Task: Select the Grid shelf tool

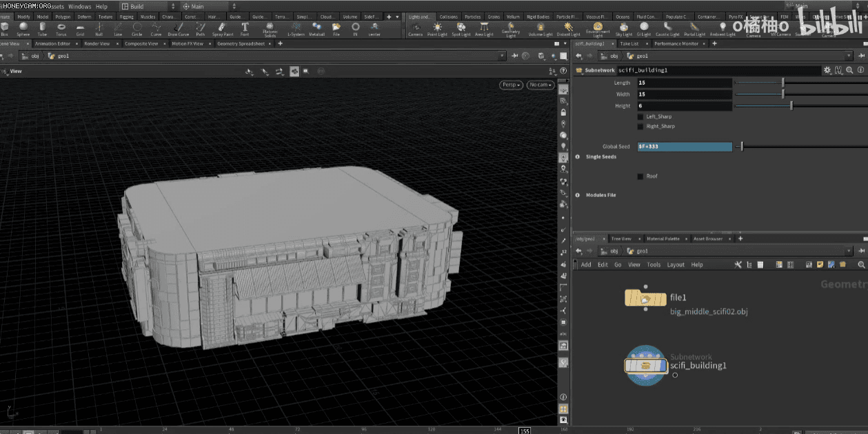Action: (80, 28)
